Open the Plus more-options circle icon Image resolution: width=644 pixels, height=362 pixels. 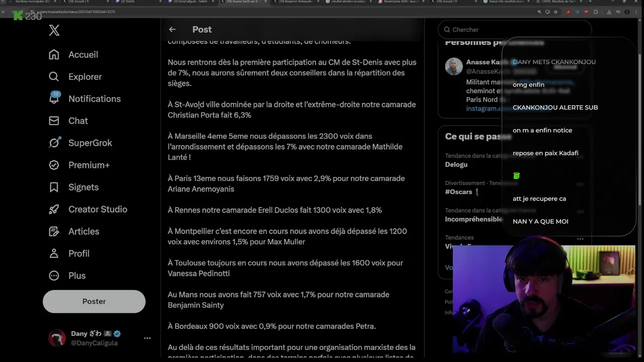click(x=54, y=276)
